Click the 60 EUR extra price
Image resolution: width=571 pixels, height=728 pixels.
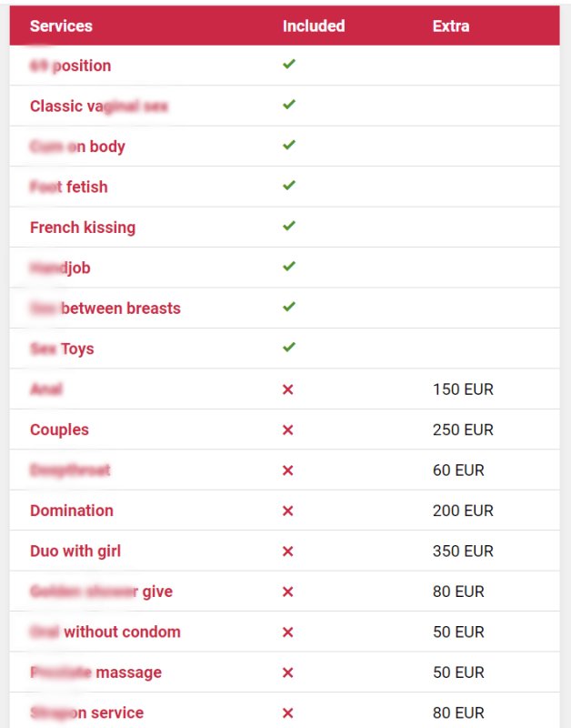458,470
